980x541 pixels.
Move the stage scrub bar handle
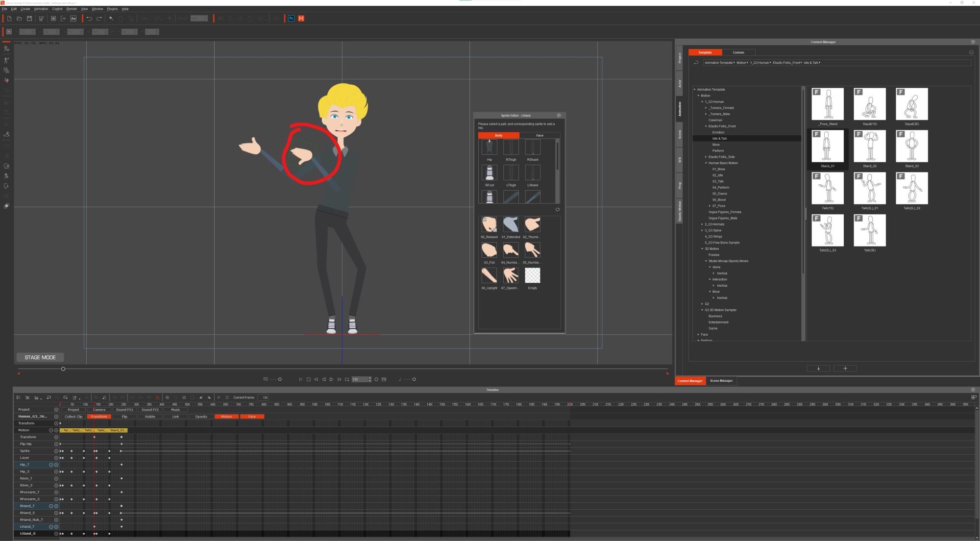pyautogui.click(x=63, y=369)
